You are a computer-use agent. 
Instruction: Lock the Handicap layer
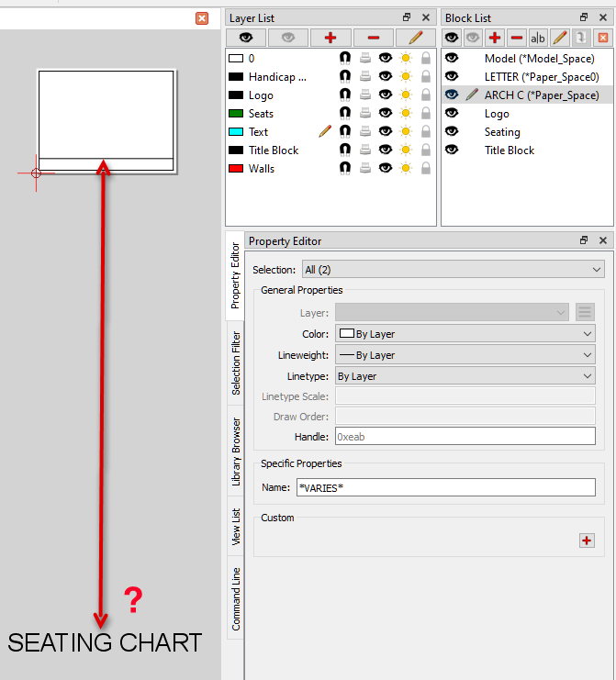[426, 76]
